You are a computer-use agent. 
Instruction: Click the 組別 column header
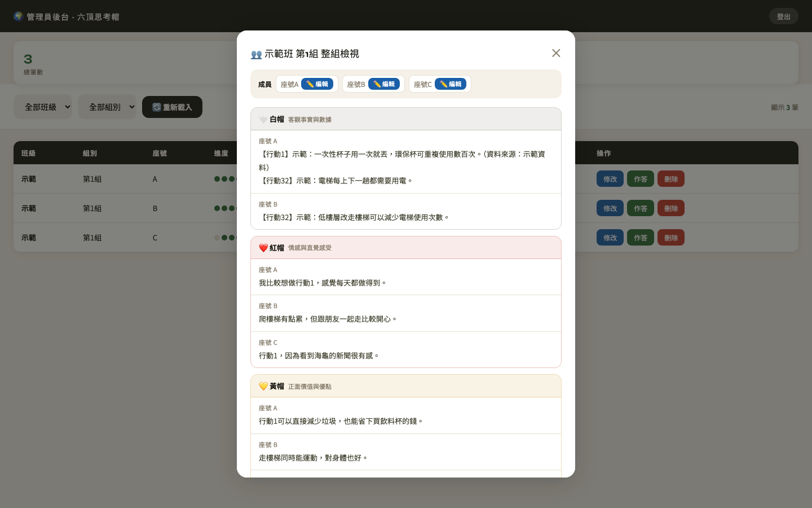coord(90,154)
